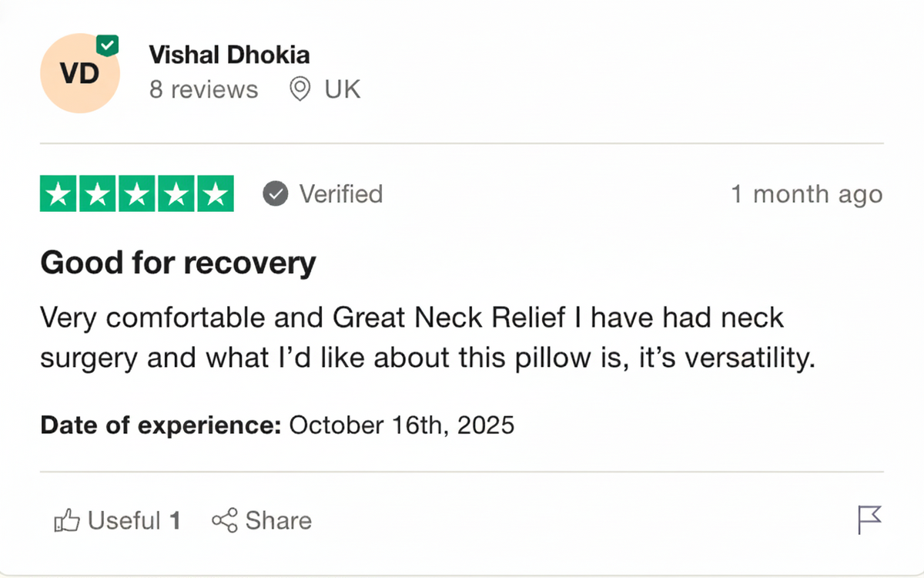Click the "Verified" label text
Image resolution: width=924 pixels, height=578 pixels.
click(x=340, y=194)
